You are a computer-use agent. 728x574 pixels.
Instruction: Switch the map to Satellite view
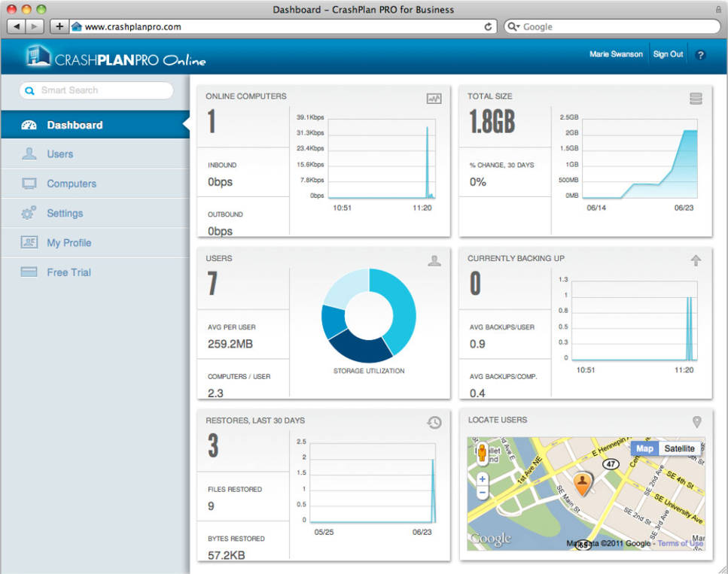click(x=678, y=448)
